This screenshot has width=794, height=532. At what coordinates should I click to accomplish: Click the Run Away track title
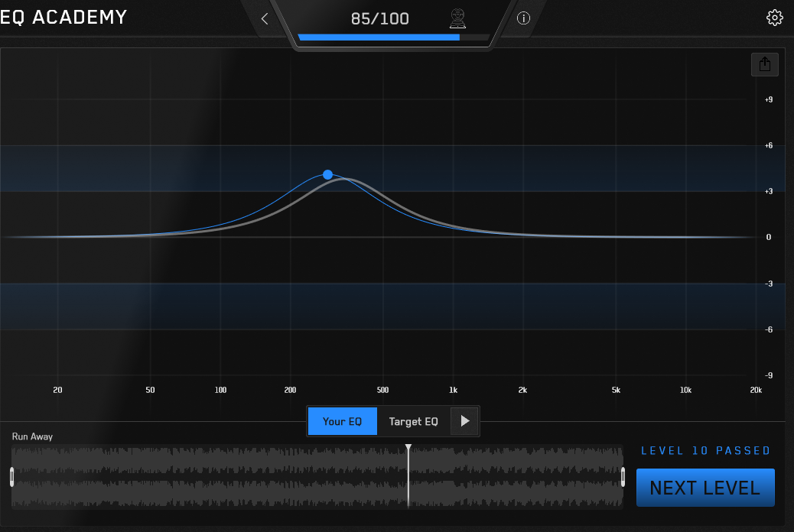pos(32,436)
